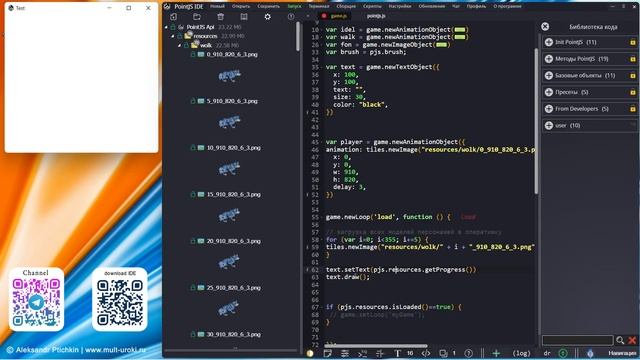Collapse the resources folder arrow
640x360 pixels.
click(x=173, y=36)
